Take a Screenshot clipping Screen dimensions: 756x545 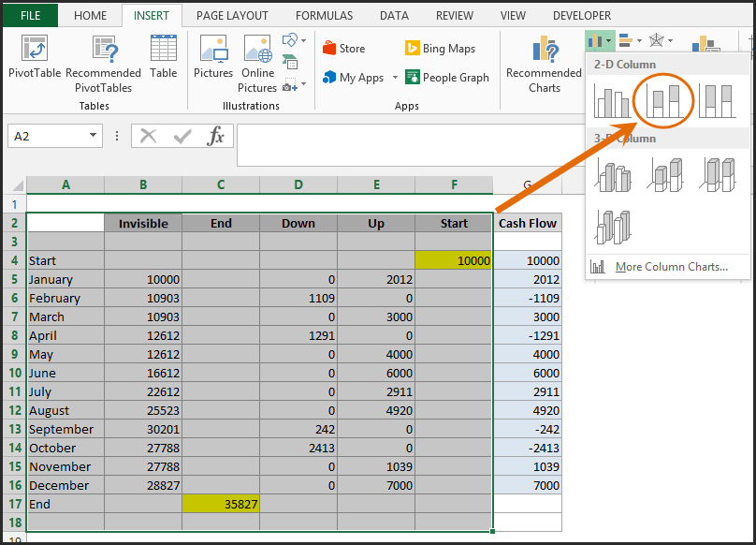290,84
